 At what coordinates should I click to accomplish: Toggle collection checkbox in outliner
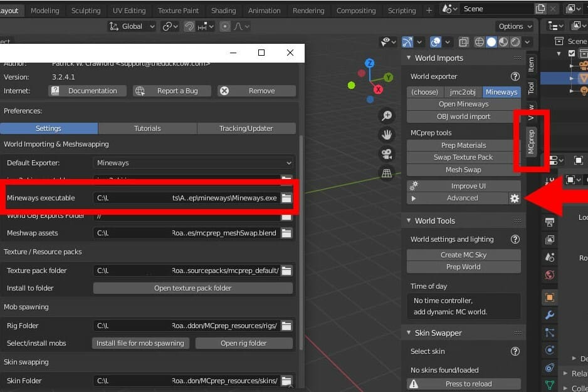pos(572,53)
